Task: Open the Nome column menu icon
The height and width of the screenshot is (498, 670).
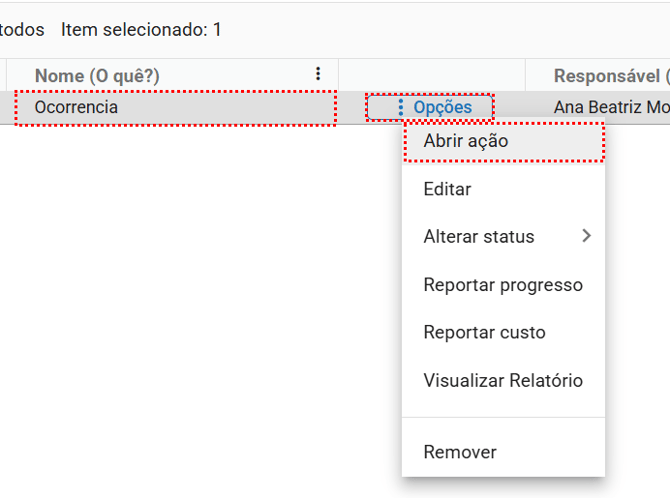Action: (x=318, y=75)
